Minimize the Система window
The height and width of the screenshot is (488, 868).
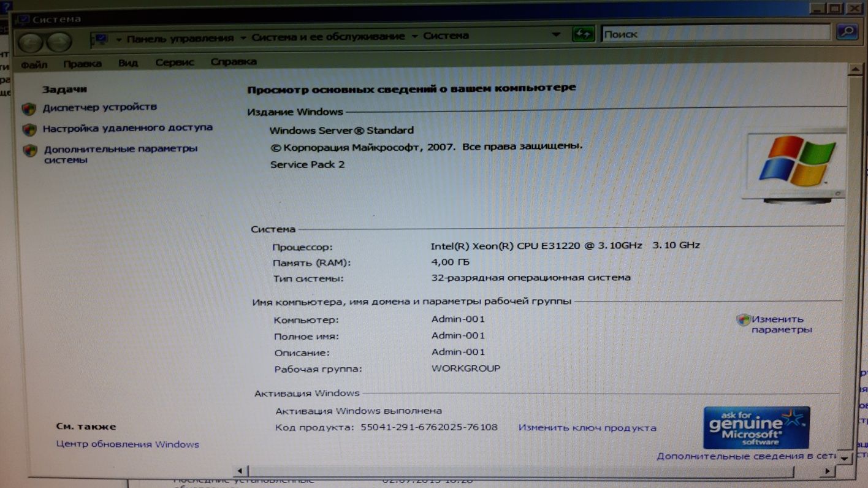[x=818, y=8]
